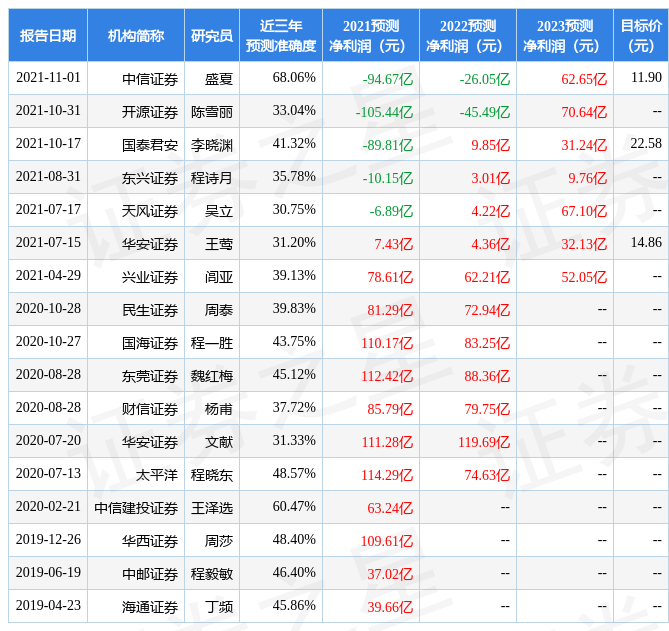The width and height of the screenshot is (669, 631).
Task: Click the -105.44亿 profit value
Action: [384, 112]
